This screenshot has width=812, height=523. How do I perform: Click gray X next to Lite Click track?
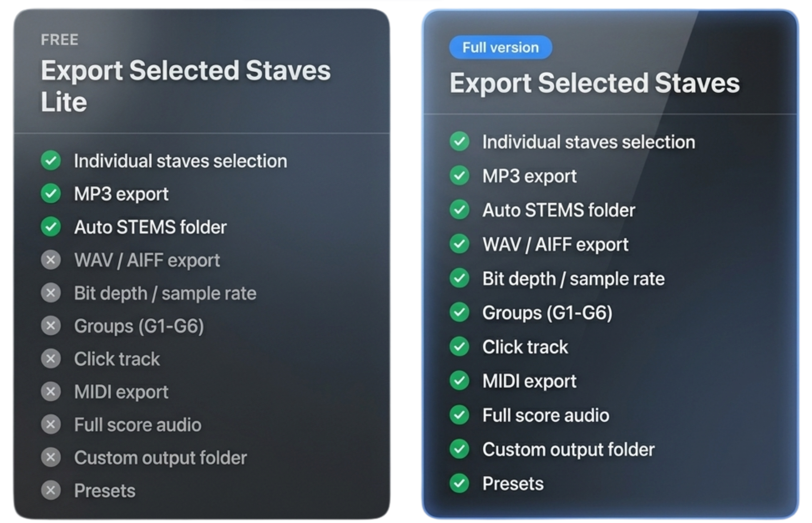point(51,358)
